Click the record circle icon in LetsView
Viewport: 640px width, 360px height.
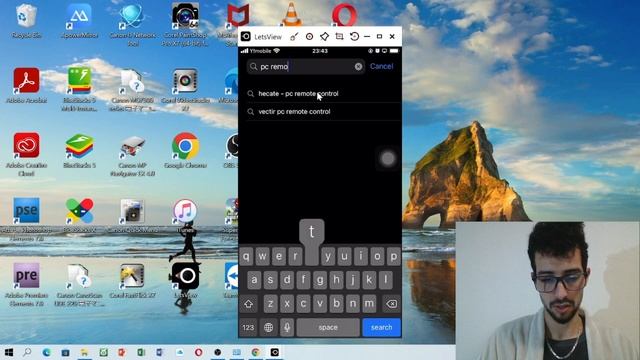tap(309, 37)
